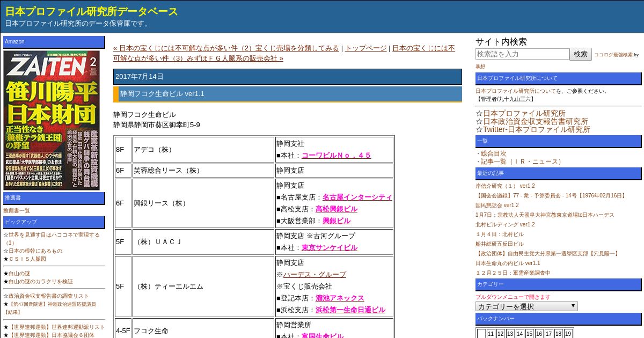Open recent article 国民懇話会 ver1.2
Viewport: 644px width, 338px height.
pos(497,205)
